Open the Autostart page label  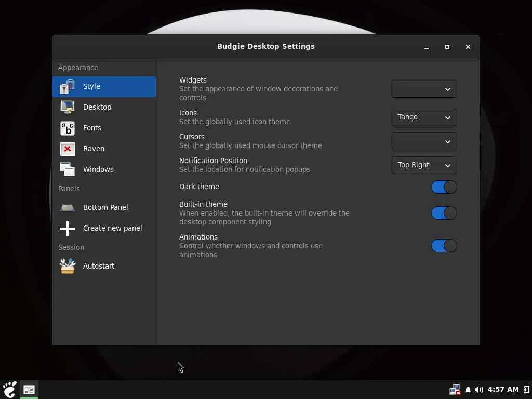coord(99,266)
